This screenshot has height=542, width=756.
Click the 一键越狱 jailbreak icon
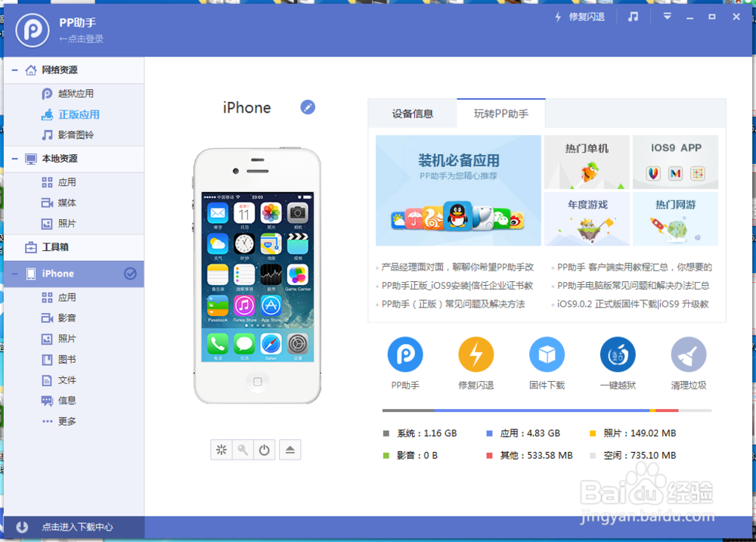pos(618,355)
